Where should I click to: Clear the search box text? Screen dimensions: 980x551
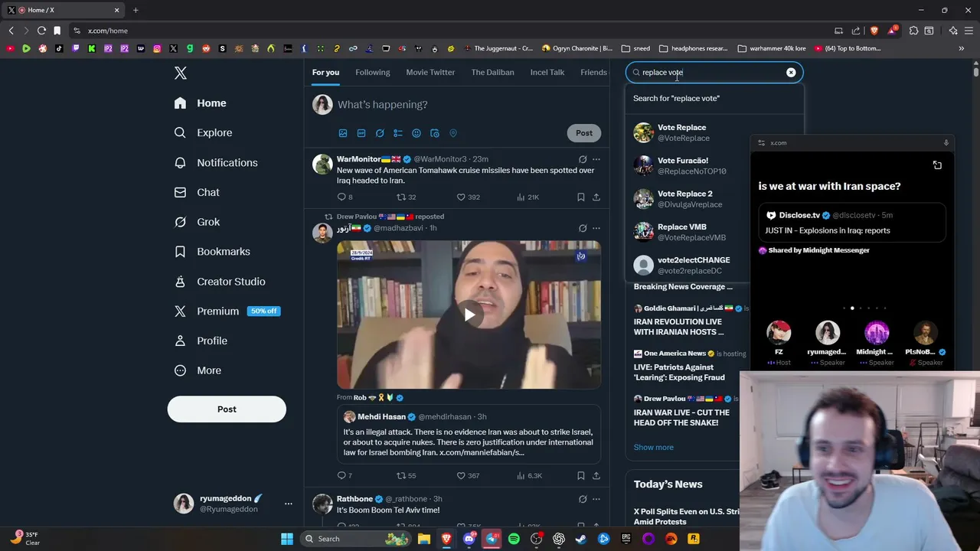(x=791, y=73)
